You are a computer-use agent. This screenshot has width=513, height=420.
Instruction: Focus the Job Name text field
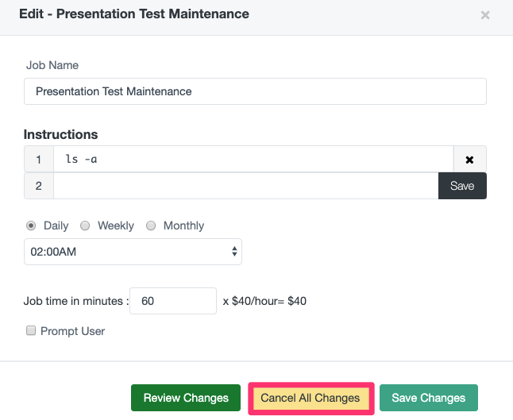[x=255, y=91]
